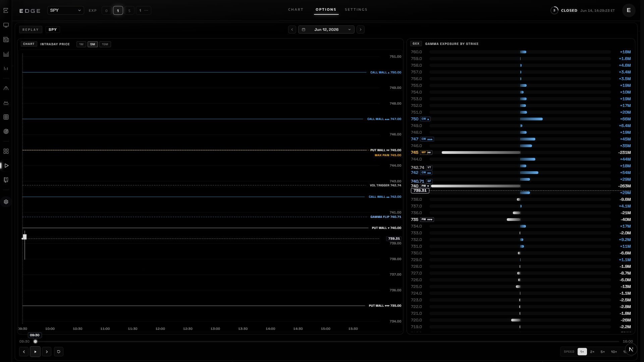Open the target radar icon in sidebar

(6, 131)
